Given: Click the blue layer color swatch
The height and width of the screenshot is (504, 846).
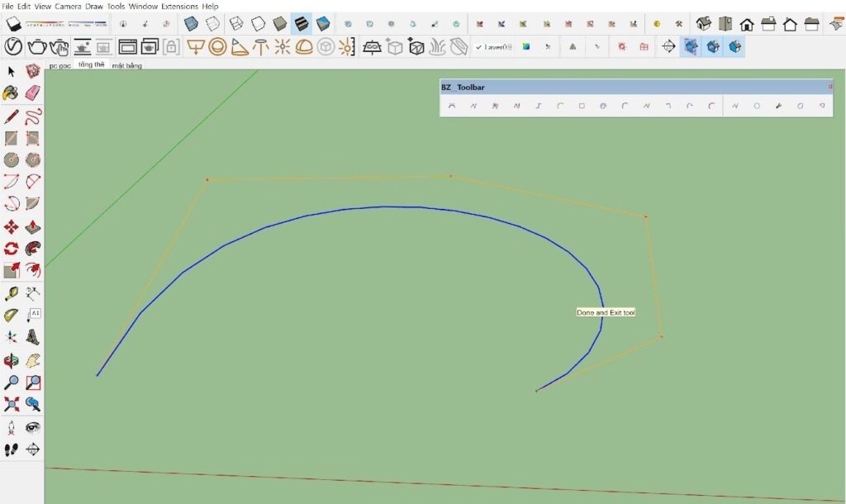Looking at the screenshot, I should (x=526, y=47).
